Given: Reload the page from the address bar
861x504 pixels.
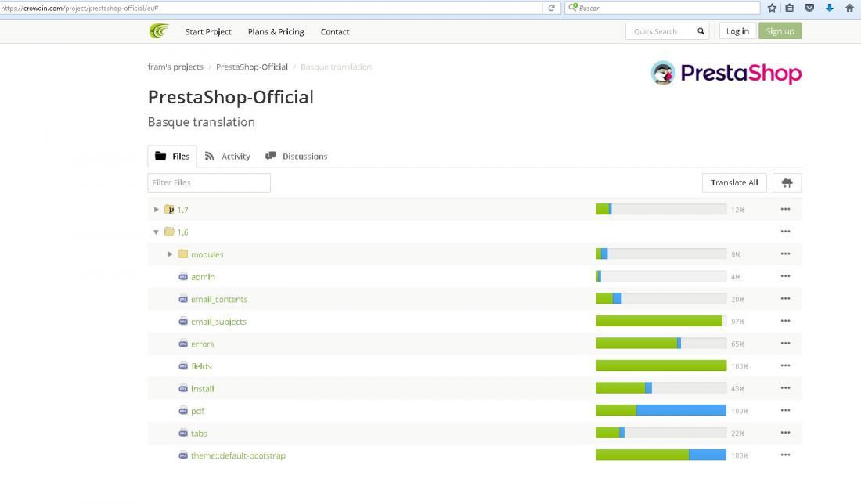Looking at the screenshot, I should coord(551,9).
